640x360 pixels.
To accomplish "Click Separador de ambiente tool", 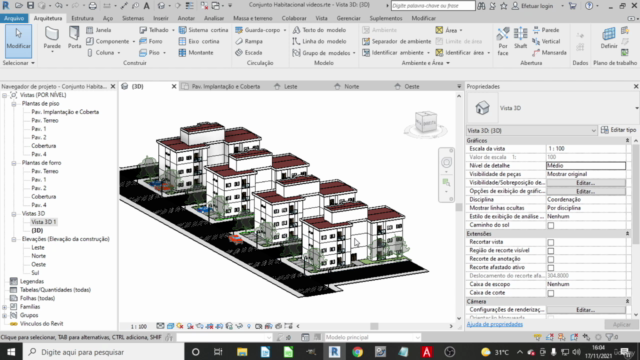I will pos(397,41).
